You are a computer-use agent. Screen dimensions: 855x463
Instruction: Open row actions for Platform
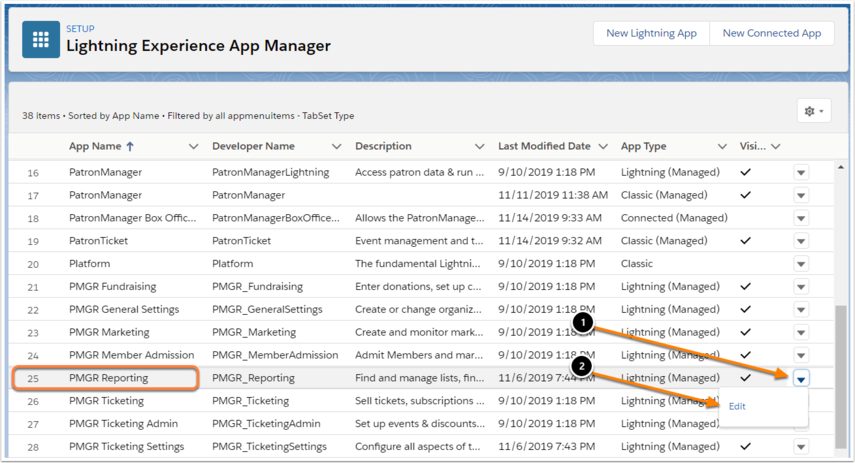(x=800, y=264)
